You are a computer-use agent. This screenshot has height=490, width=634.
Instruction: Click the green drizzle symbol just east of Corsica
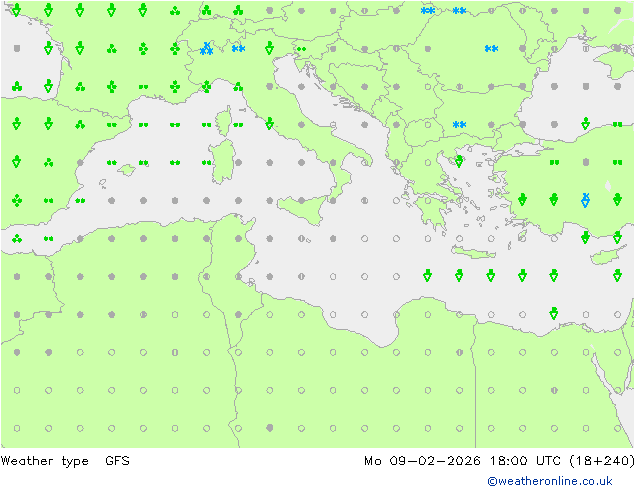[238, 125]
